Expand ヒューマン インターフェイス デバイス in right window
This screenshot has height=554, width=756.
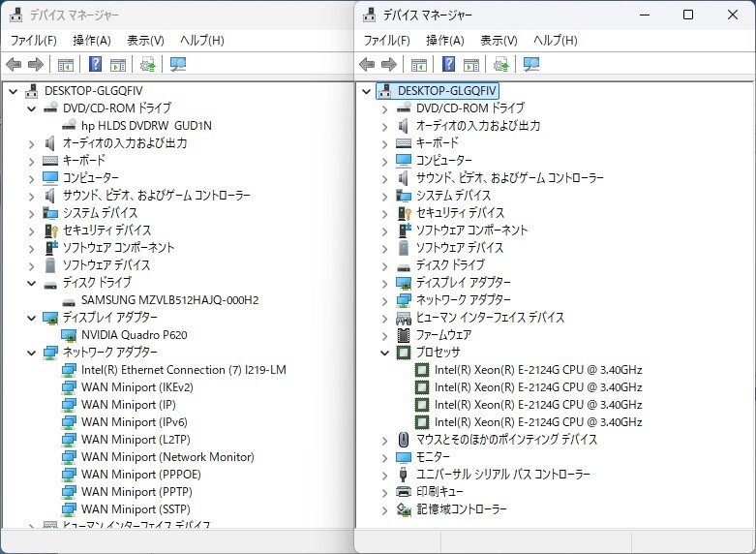(x=384, y=318)
